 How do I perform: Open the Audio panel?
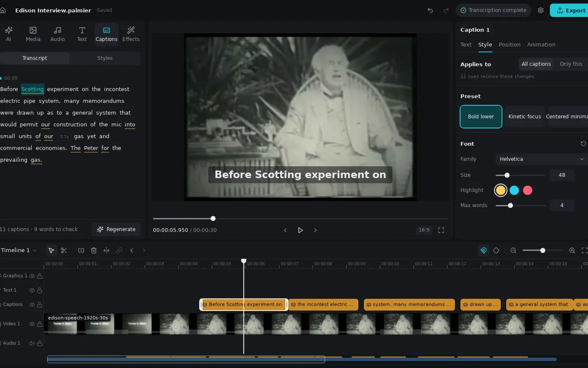click(57, 34)
